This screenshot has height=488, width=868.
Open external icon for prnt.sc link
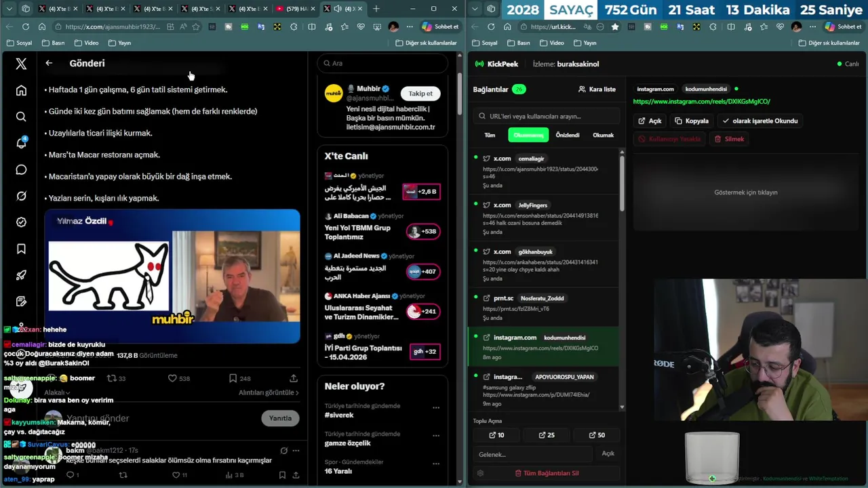click(x=486, y=298)
